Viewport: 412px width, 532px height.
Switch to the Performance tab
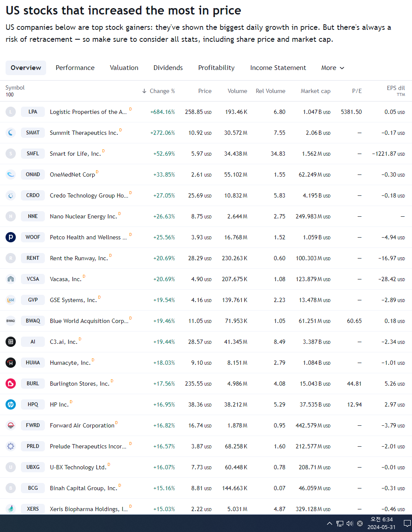point(75,68)
